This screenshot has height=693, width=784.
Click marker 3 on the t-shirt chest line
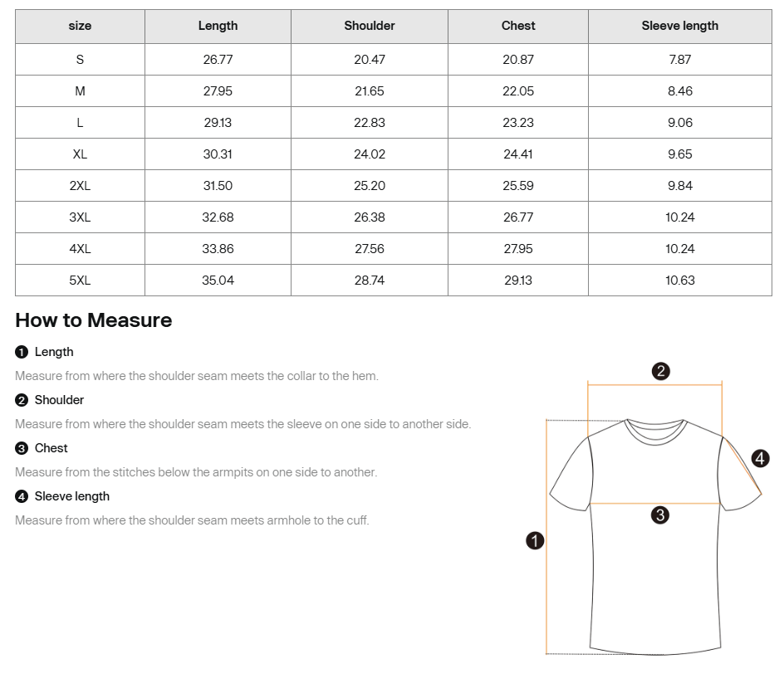[x=660, y=515]
